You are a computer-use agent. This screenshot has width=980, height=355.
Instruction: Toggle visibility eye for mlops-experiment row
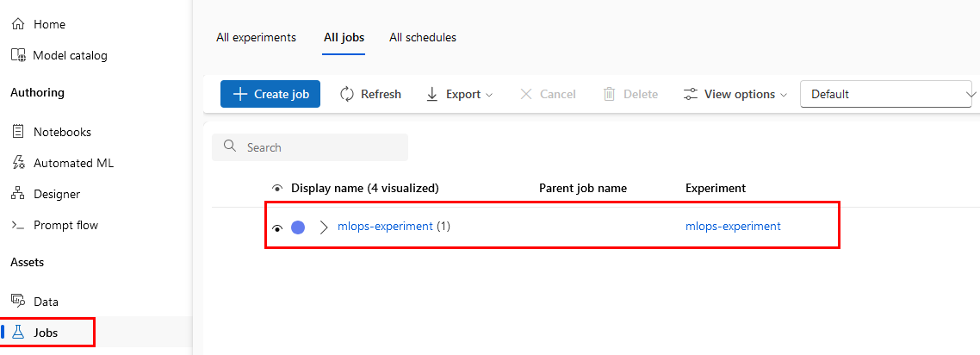tap(277, 227)
